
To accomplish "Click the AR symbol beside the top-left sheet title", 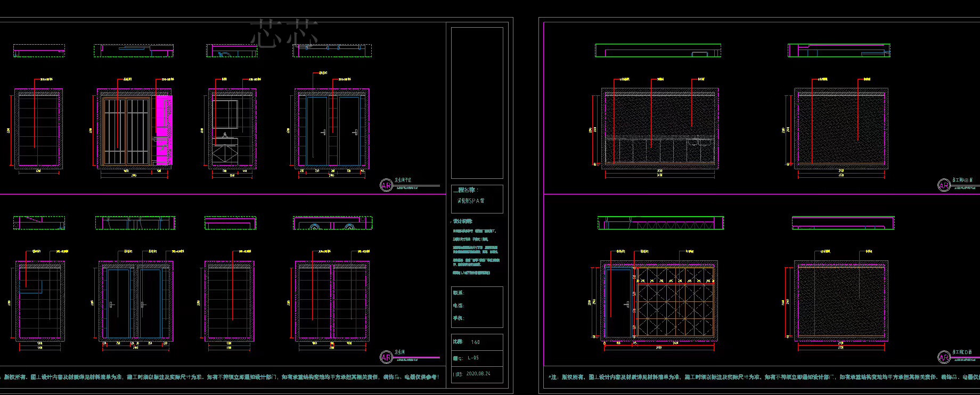I will [x=386, y=185].
